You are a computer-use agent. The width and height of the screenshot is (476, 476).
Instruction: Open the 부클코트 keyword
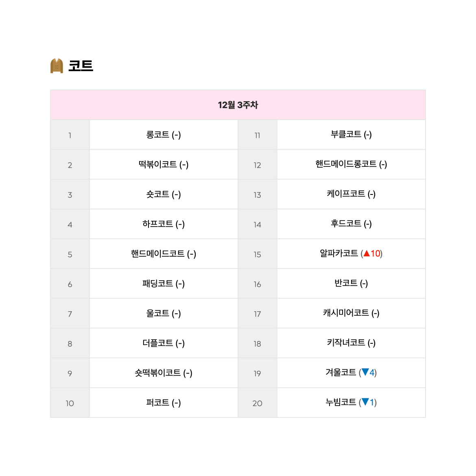pos(346,134)
